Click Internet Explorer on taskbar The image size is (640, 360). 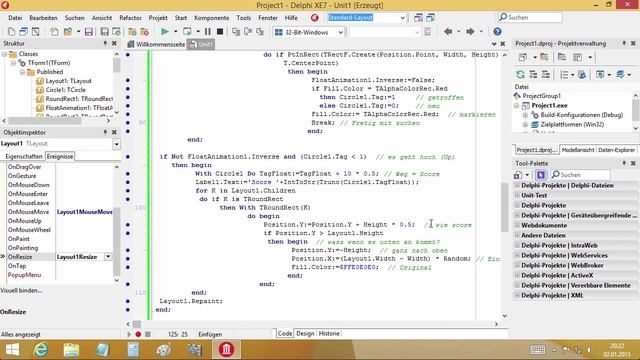[41, 349]
